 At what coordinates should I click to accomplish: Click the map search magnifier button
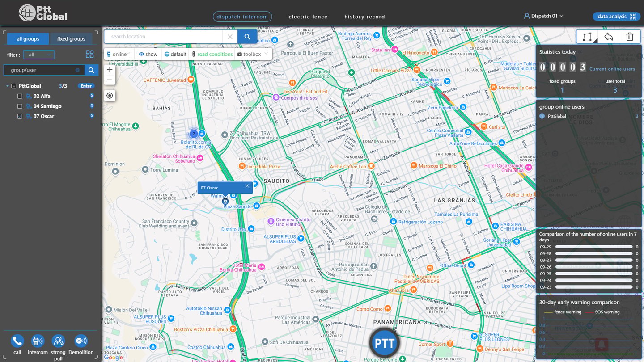[x=247, y=37]
